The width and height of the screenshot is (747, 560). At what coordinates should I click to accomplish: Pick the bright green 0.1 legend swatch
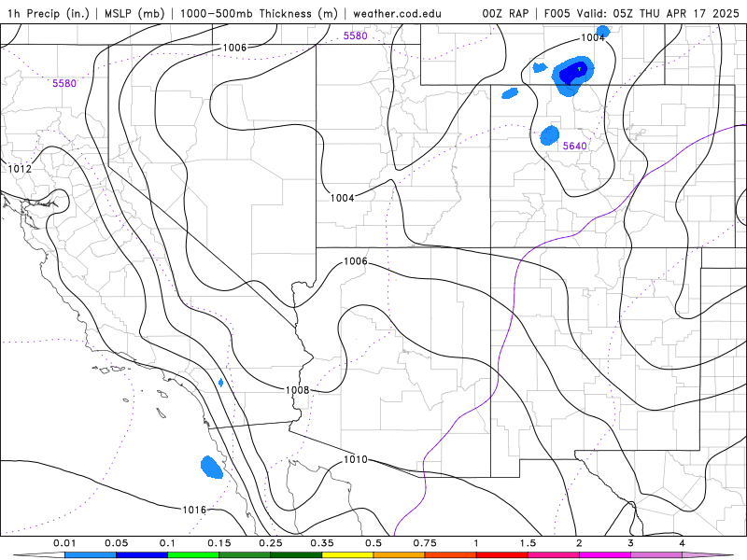tap(193, 554)
